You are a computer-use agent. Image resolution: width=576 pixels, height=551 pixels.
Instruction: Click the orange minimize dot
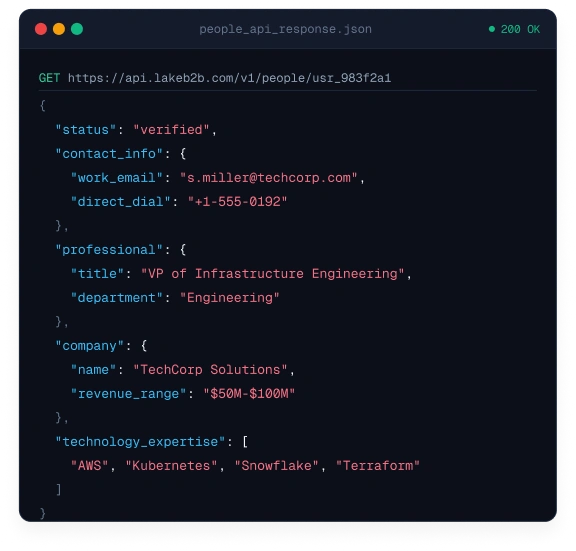pos(59,29)
